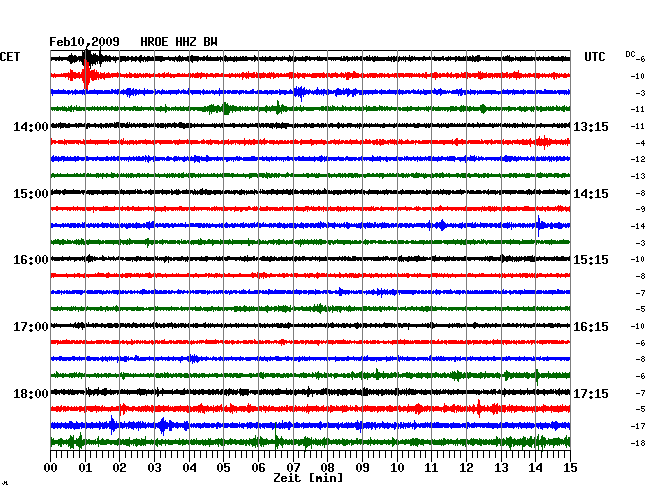Click minute 12 on the time axis
Viewport: 650px width, 494px height.
pos(466,468)
